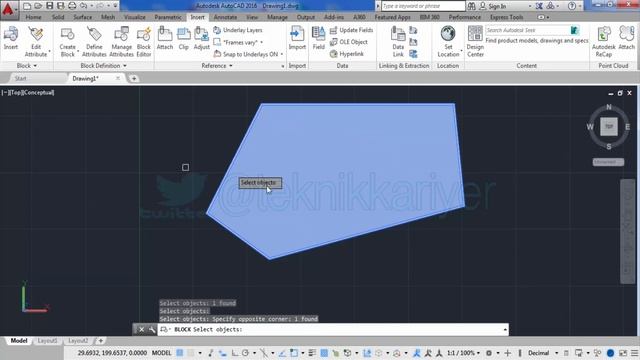Click the Customize command line wrench icon

pos(152,329)
